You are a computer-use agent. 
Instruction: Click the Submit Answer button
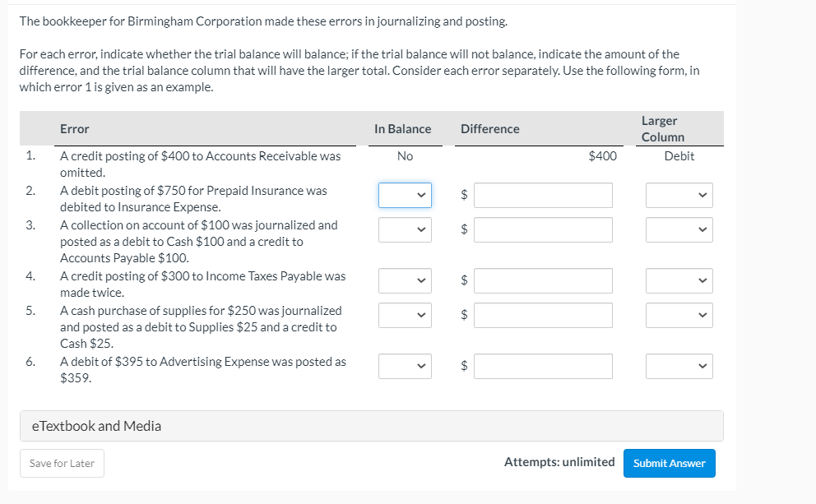click(669, 463)
